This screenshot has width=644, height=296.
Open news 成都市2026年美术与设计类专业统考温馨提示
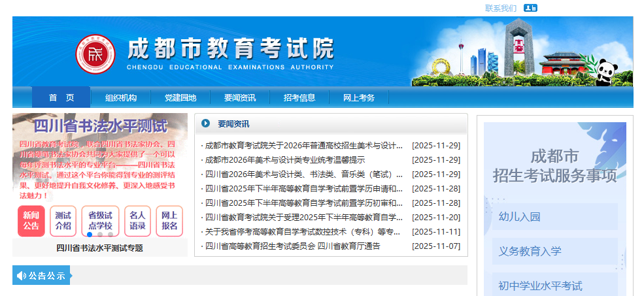285,160
